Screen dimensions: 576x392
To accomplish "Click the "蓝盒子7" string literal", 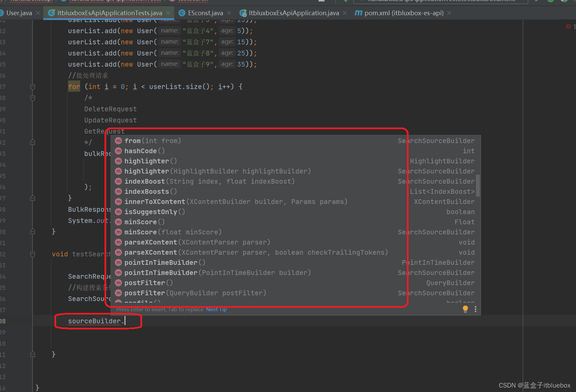I will pyautogui.click(x=198, y=42).
